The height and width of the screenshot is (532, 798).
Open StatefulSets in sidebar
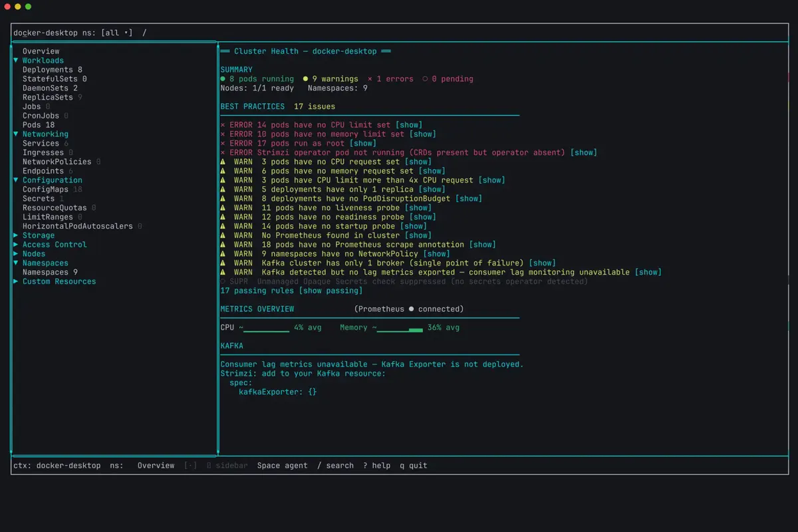click(55, 79)
